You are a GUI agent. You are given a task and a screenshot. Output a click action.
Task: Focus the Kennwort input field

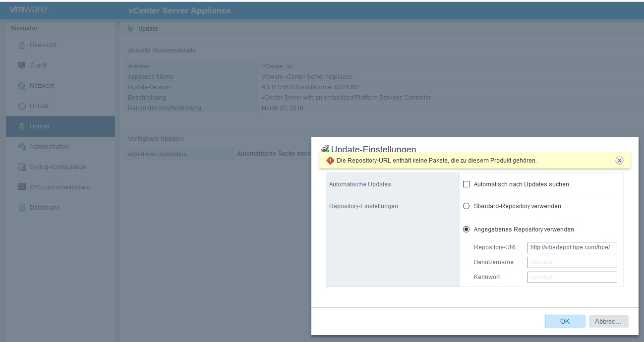point(572,277)
